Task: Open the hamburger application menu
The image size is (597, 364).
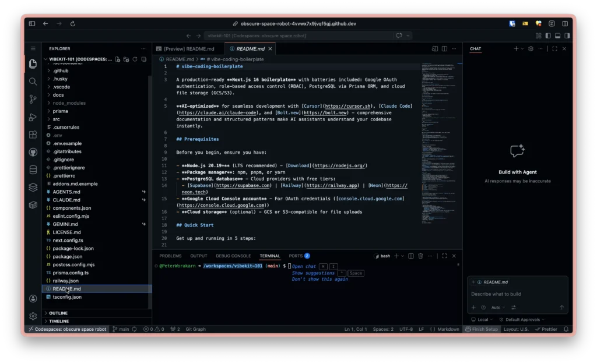Action: coord(33,49)
